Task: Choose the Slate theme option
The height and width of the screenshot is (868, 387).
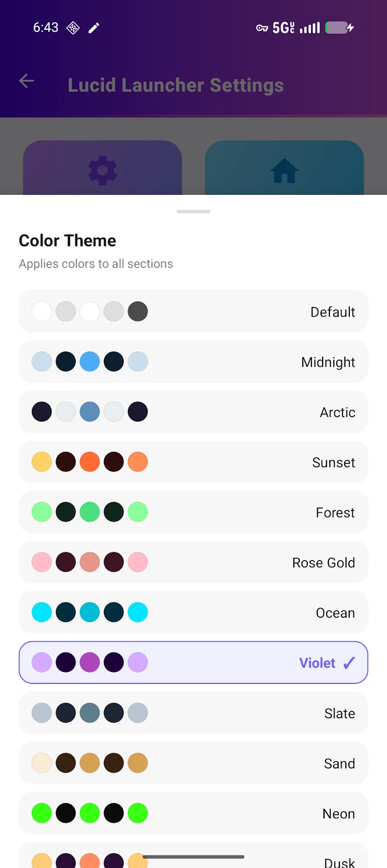Action: (193, 713)
